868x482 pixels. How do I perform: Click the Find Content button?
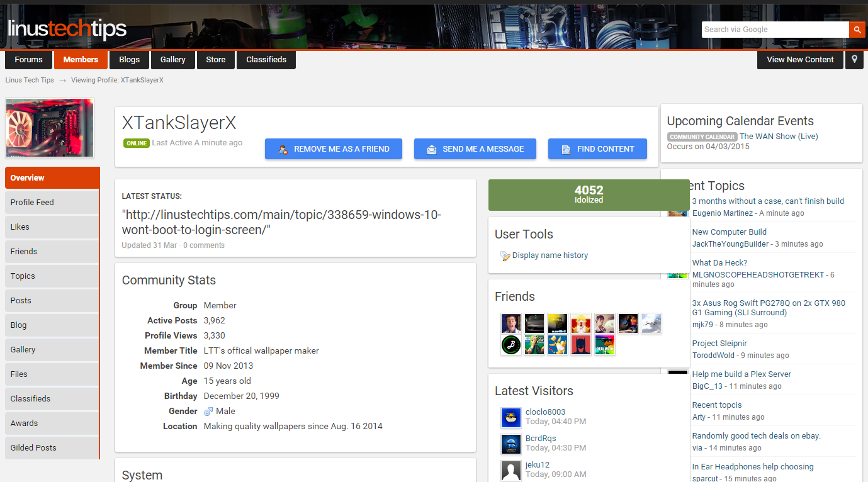pos(597,149)
